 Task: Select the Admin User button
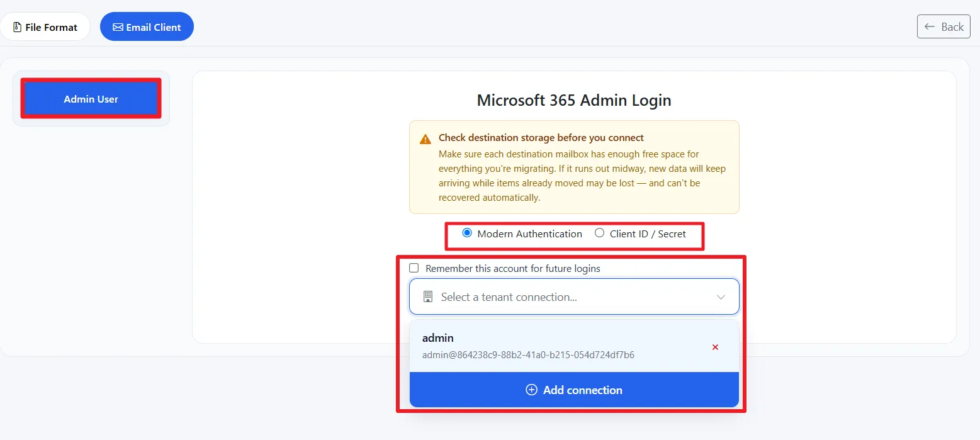(x=91, y=99)
